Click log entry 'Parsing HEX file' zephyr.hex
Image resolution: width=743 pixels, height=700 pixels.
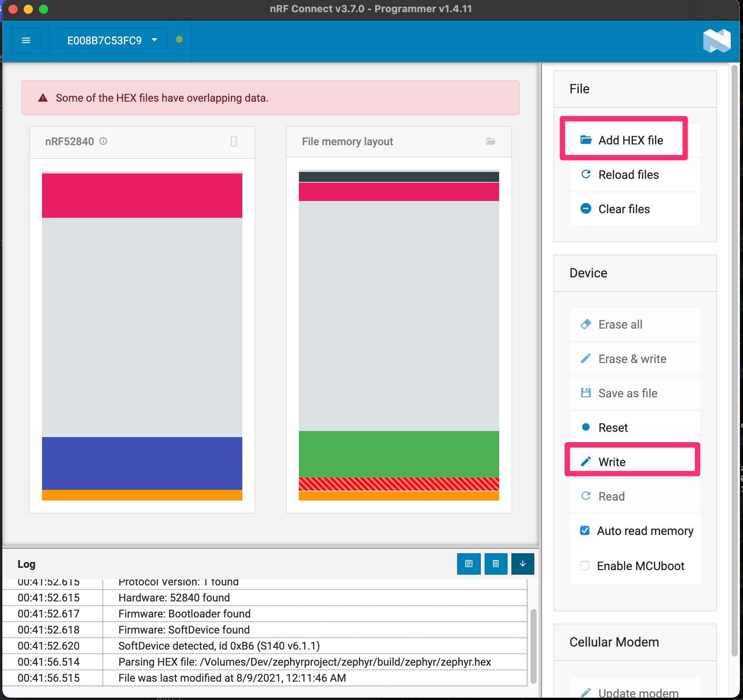pyautogui.click(x=305, y=662)
